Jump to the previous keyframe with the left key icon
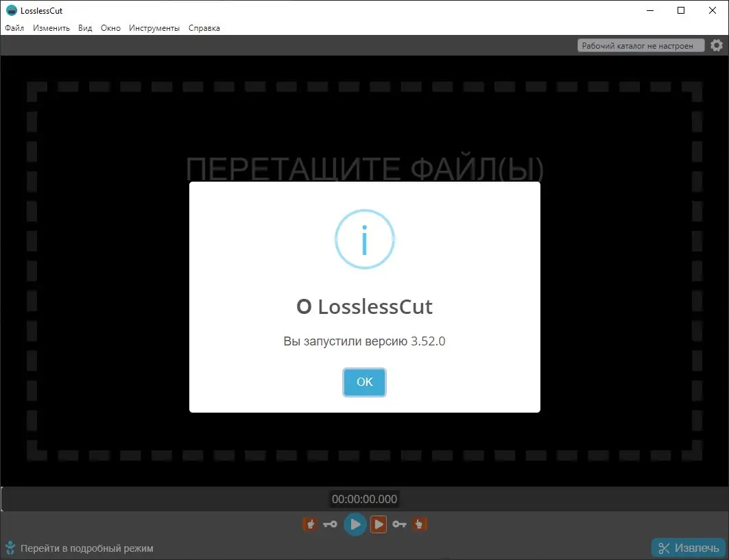729x560 pixels. (330, 524)
